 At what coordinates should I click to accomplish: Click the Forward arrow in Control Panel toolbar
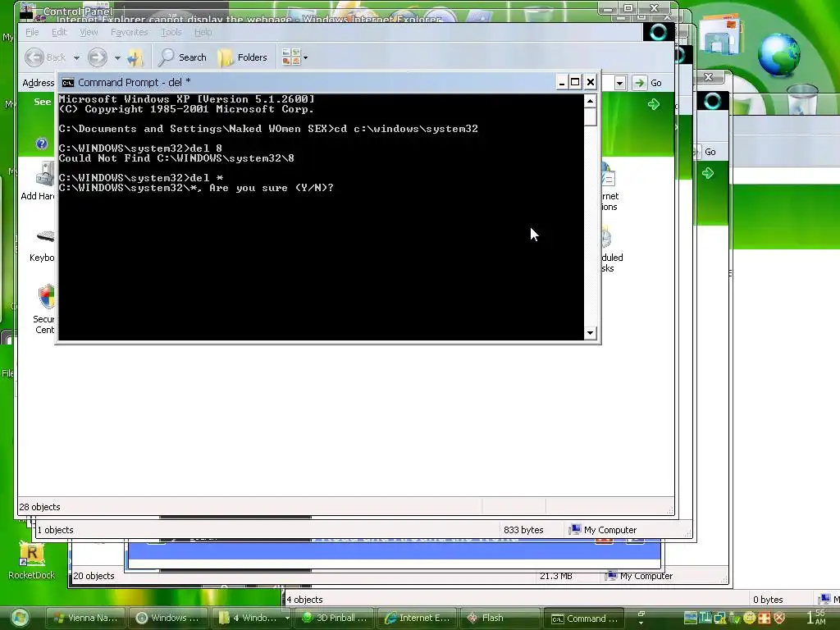pyautogui.click(x=98, y=57)
